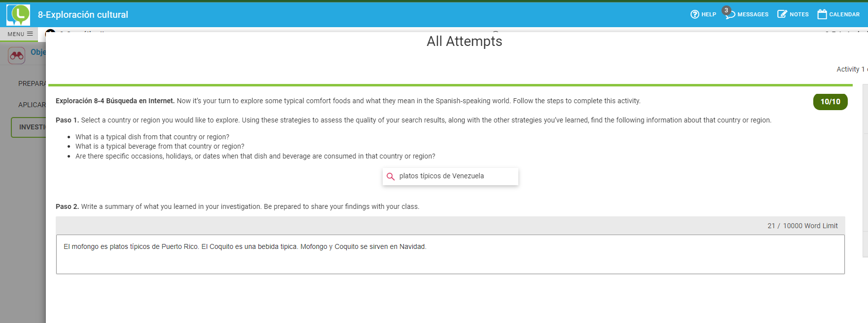
Task: Open the Messages speech bubble icon
Action: pos(730,15)
